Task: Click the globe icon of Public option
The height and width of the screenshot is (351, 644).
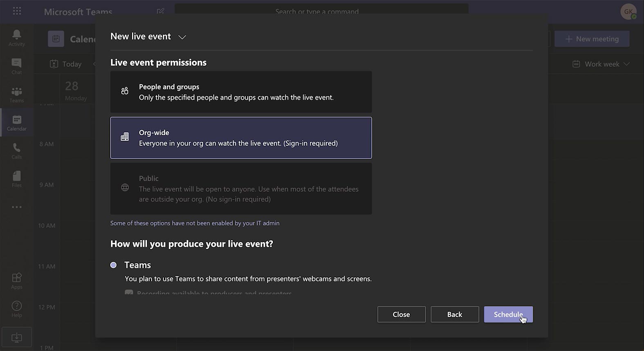Action: [125, 187]
